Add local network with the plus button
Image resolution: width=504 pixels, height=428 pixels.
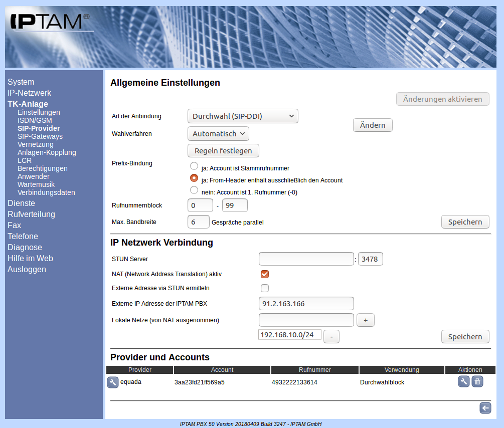365,320
